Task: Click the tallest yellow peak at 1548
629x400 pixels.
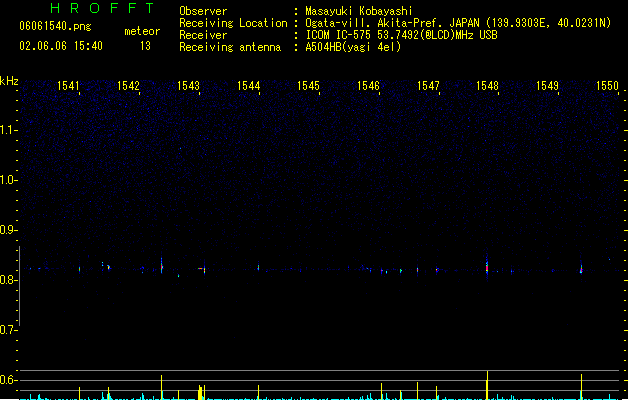Action: [x=487, y=385]
